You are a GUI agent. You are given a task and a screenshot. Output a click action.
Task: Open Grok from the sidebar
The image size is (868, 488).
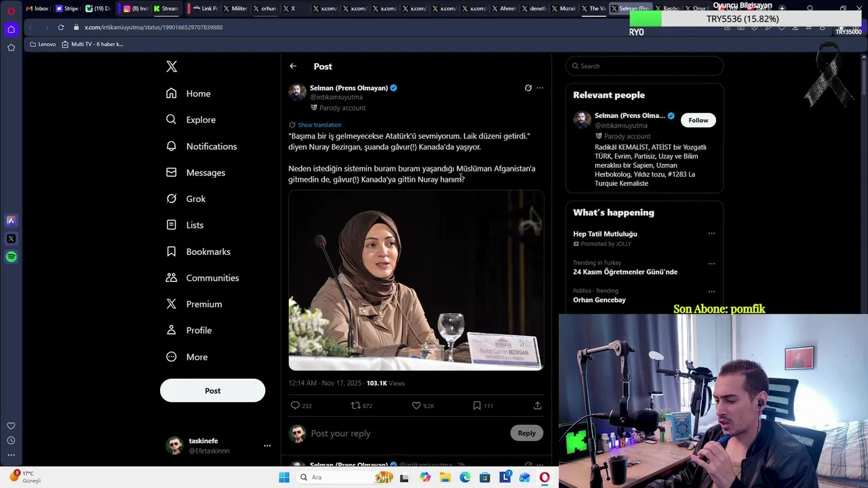coord(186,199)
